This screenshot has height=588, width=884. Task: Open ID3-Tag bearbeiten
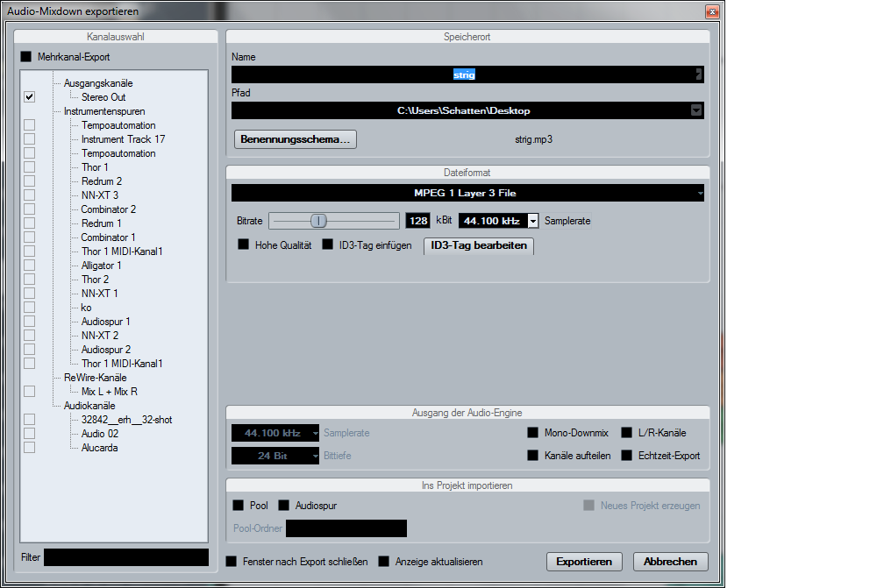[x=479, y=245]
